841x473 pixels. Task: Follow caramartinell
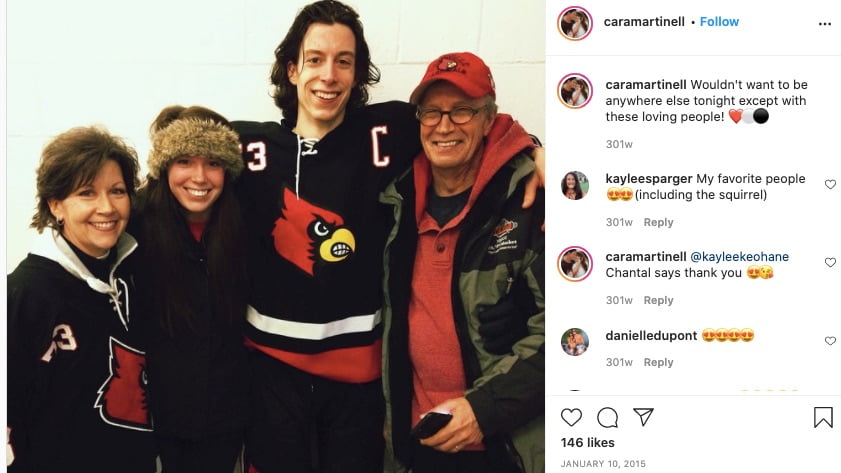719,21
